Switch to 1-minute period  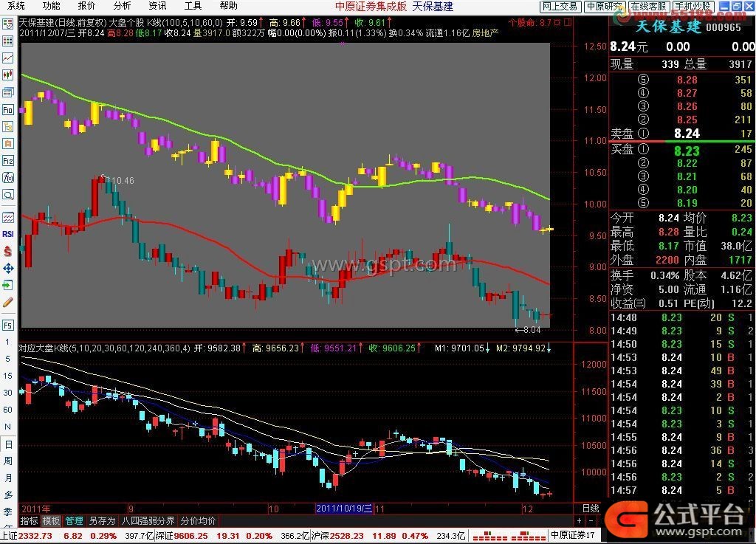click(7, 342)
